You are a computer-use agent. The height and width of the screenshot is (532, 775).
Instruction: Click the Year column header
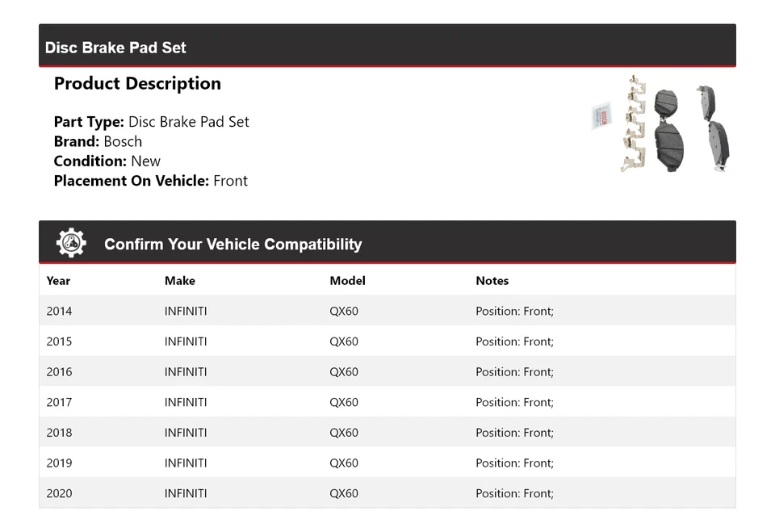click(x=58, y=281)
